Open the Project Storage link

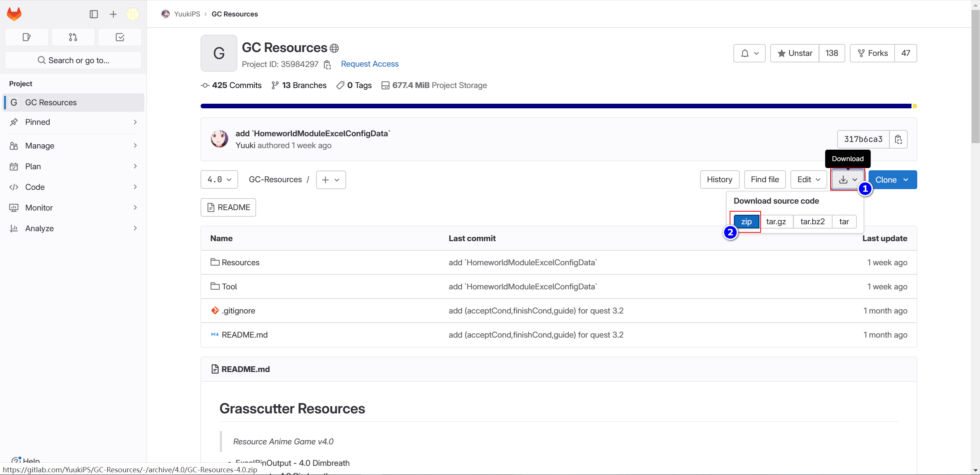(x=434, y=85)
